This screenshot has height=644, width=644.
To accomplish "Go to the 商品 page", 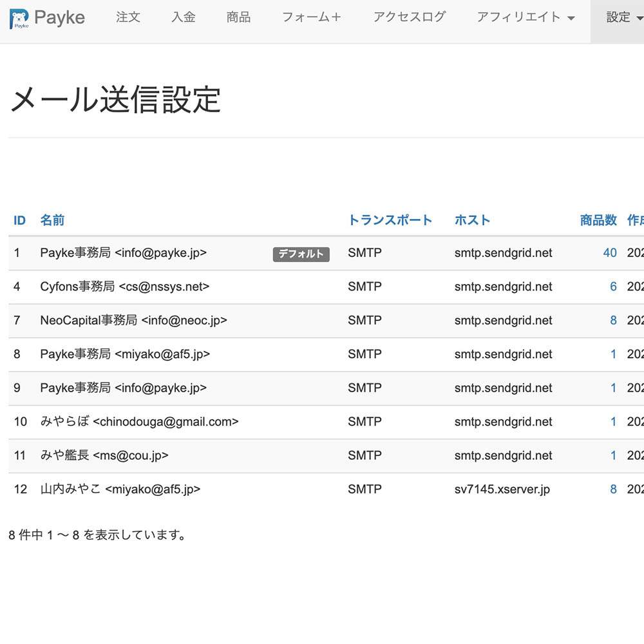I will (x=238, y=17).
